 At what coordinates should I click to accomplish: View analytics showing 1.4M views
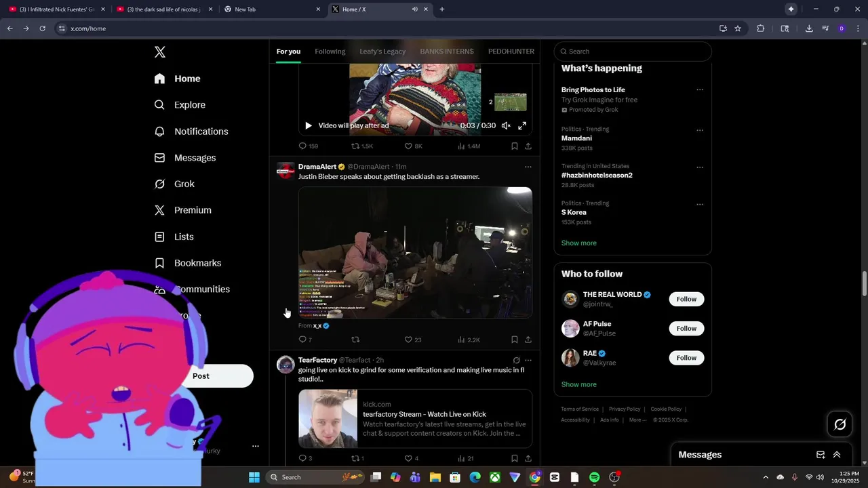tap(469, 146)
